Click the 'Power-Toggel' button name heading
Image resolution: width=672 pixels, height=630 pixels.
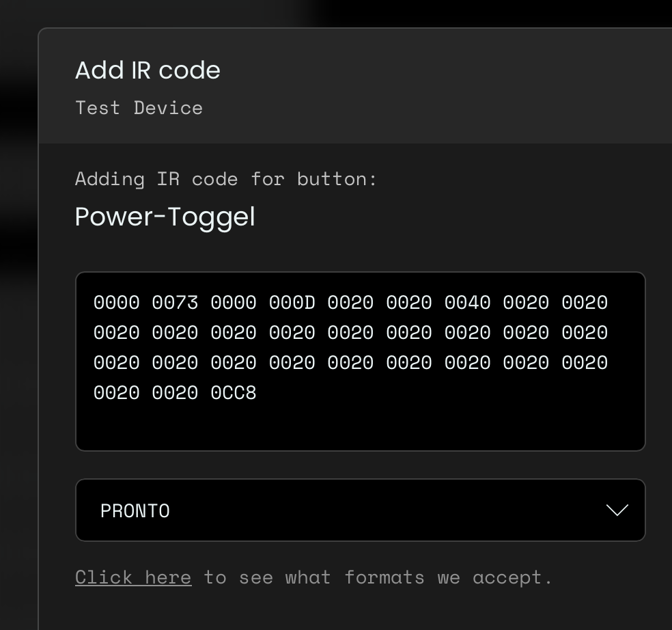[x=165, y=217]
